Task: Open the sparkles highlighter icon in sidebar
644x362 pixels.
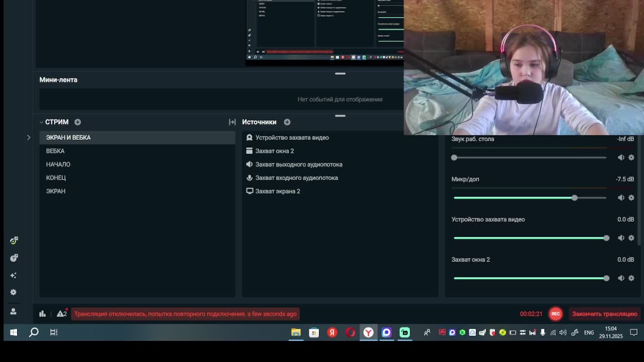Action: [x=14, y=276]
